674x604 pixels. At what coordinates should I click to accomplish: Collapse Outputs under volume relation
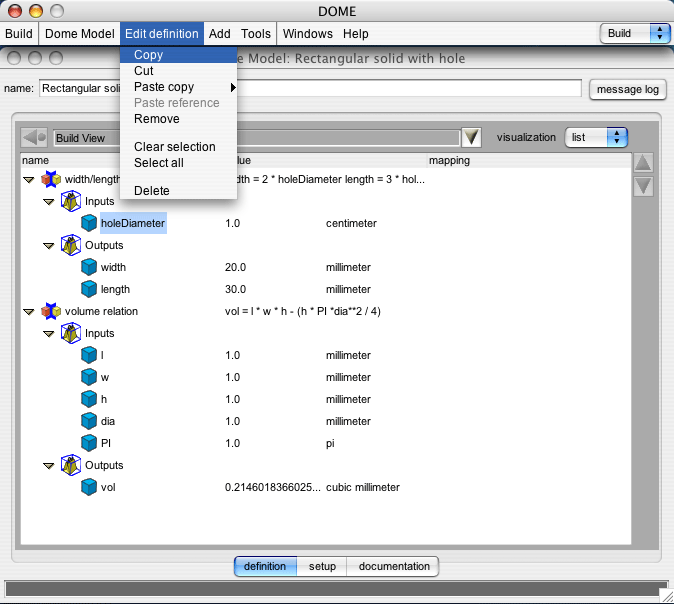[x=49, y=466]
